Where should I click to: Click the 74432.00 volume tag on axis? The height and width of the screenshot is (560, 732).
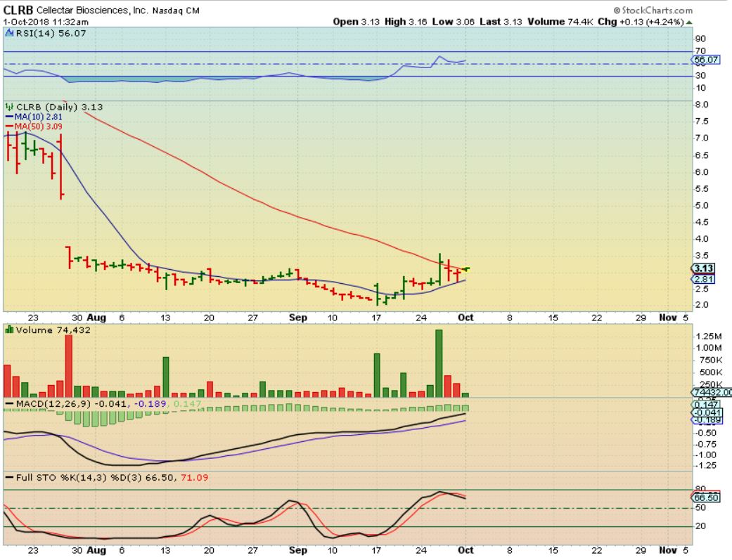pos(712,393)
